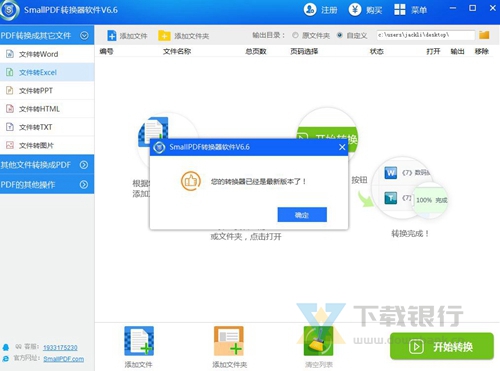Select 文件转Word conversion
Screen dimensions: 500x371
click(x=47, y=54)
